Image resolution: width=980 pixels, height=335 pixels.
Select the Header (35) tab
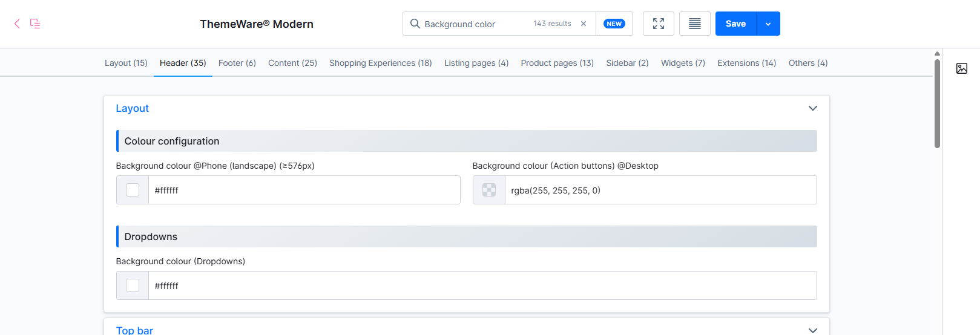(183, 63)
